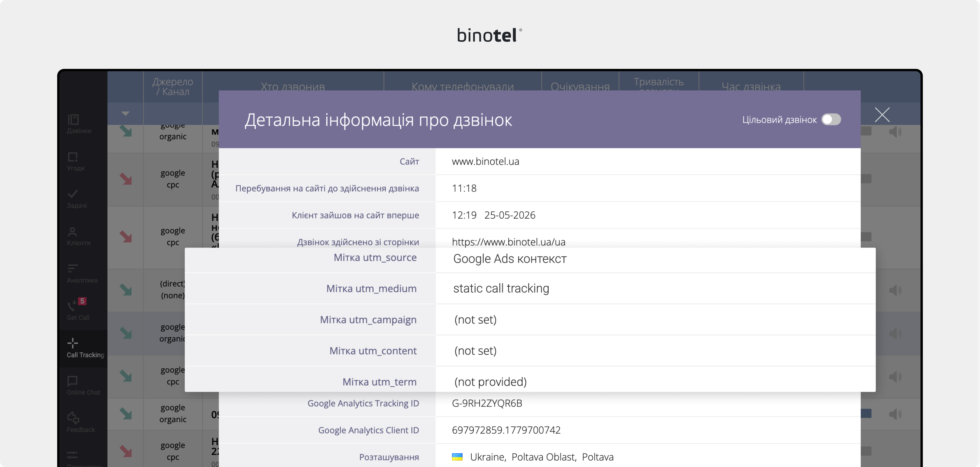Play recording of highlighted google organic call
Viewport: 980px width, 467px height.
[895, 333]
